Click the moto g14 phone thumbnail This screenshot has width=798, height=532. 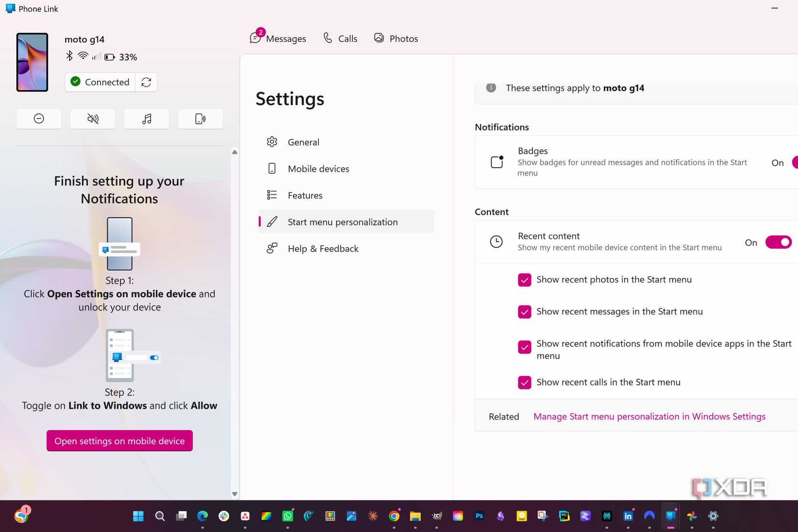click(x=32, y=62)
